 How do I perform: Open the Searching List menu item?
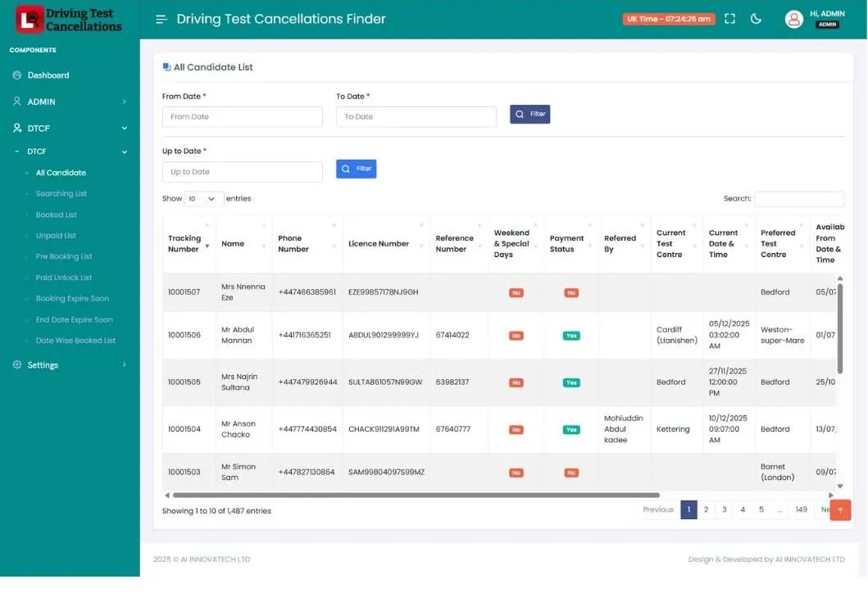(x=61, y=194)
